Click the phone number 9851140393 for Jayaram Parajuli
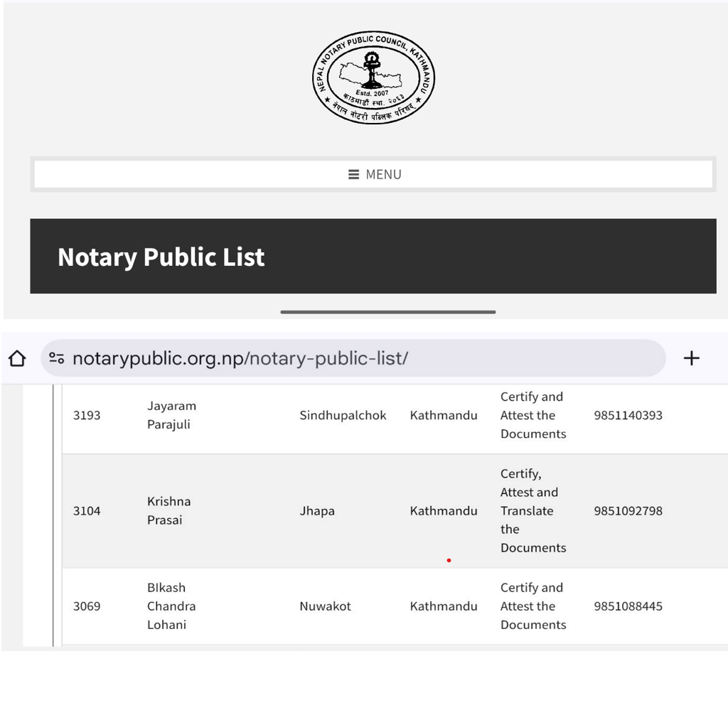Image resolution: width=728 pixels, height=715 pixels. 627,415
